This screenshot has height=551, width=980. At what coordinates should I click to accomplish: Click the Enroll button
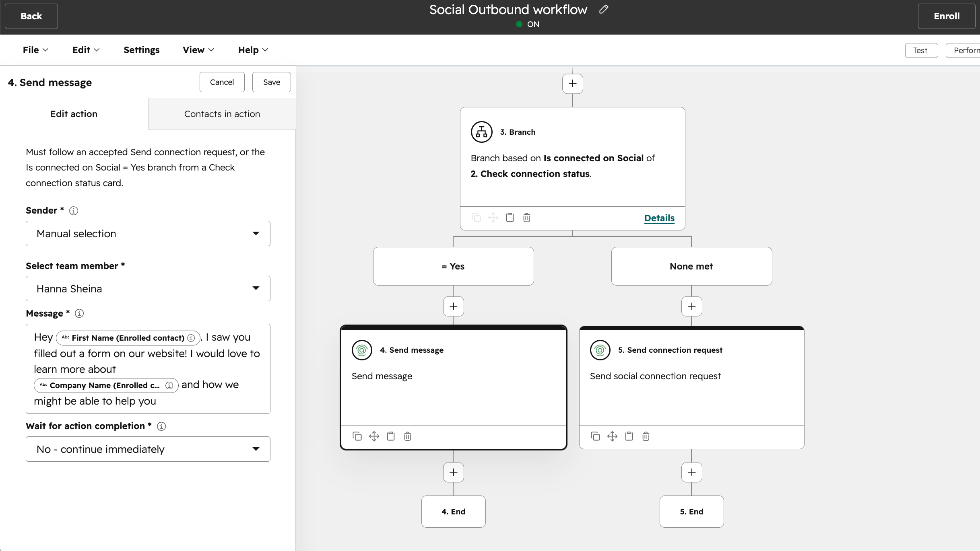click(x=947, y=16)
